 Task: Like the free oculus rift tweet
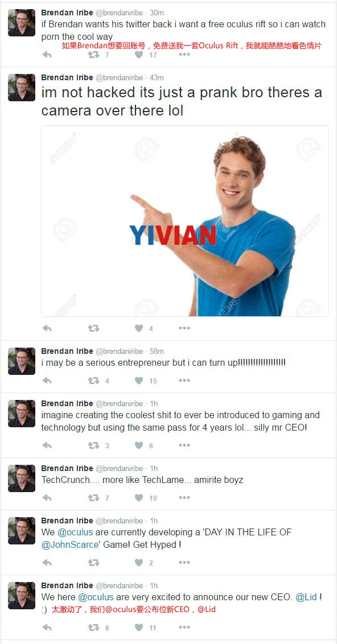pos(139,55)
